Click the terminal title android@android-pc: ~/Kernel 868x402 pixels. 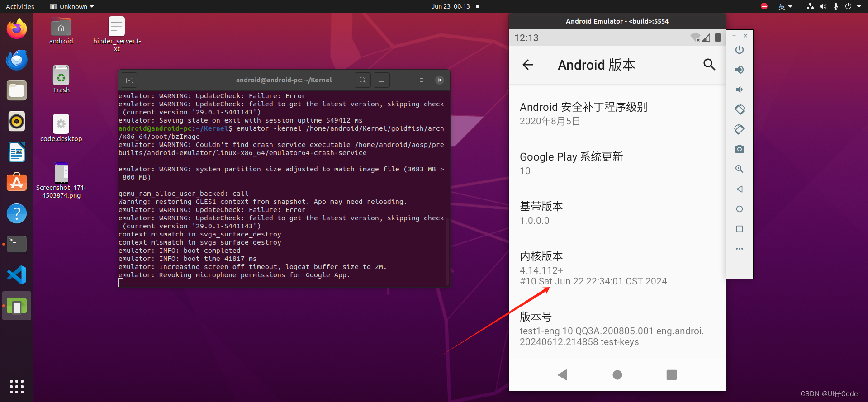point(284,80)
